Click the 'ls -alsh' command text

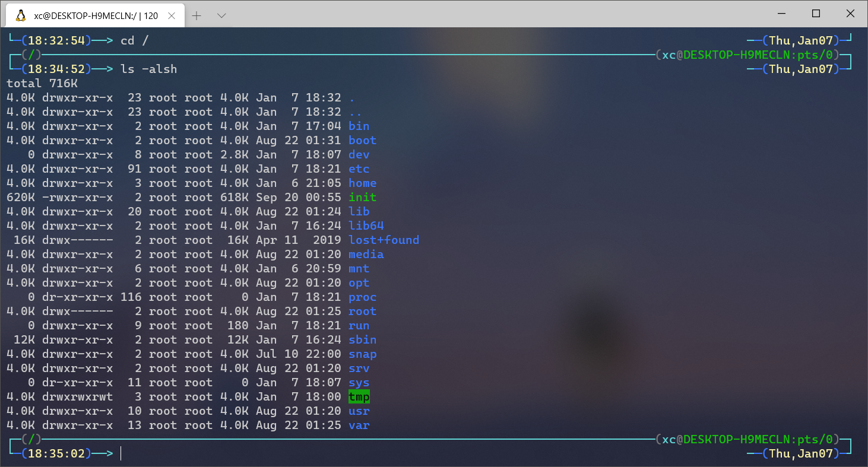click(x=148, y=69)
